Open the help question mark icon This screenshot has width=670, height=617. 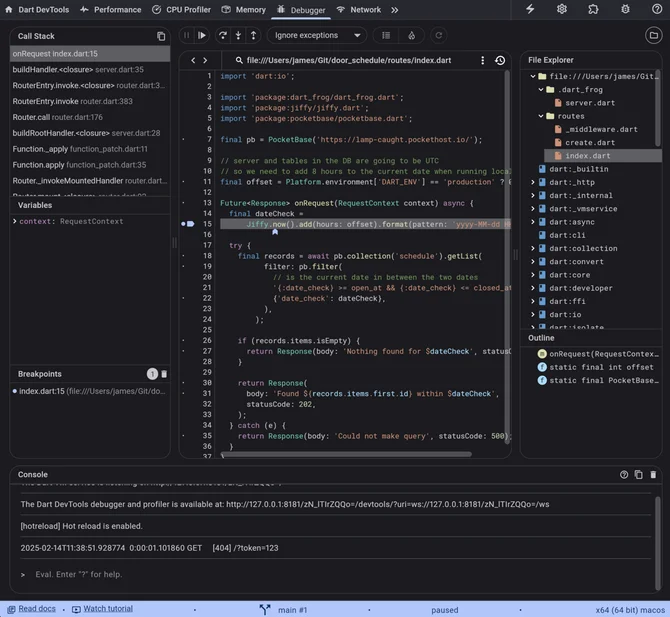[x=657, y=9]
